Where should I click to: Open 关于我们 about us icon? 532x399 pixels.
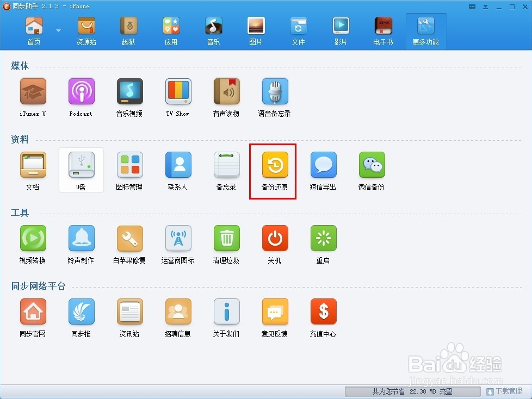coord(227,311)
